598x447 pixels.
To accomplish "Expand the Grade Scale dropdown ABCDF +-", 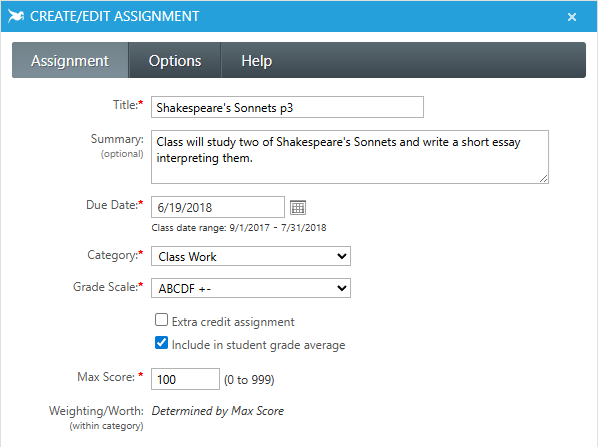I will [251, 288].
